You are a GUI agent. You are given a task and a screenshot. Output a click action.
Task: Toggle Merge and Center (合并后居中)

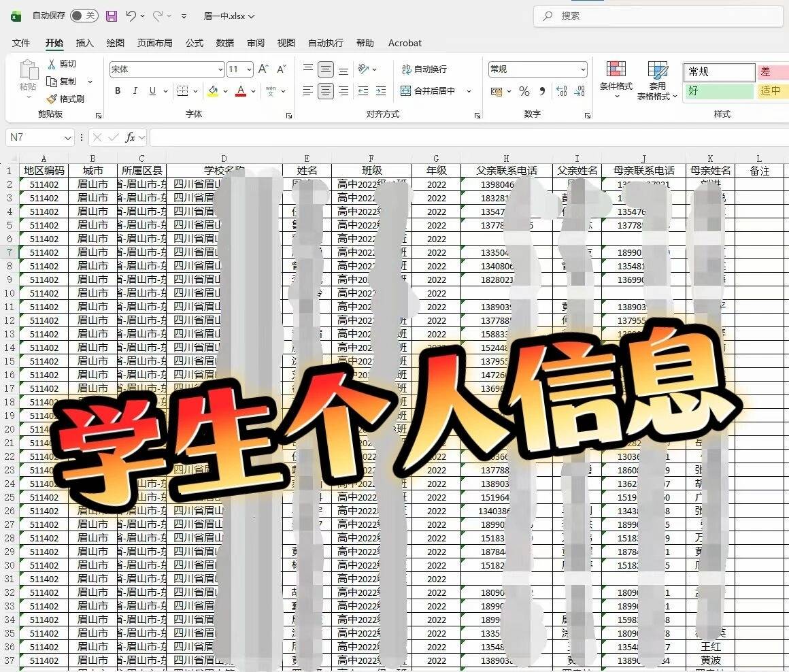point(428,91)
